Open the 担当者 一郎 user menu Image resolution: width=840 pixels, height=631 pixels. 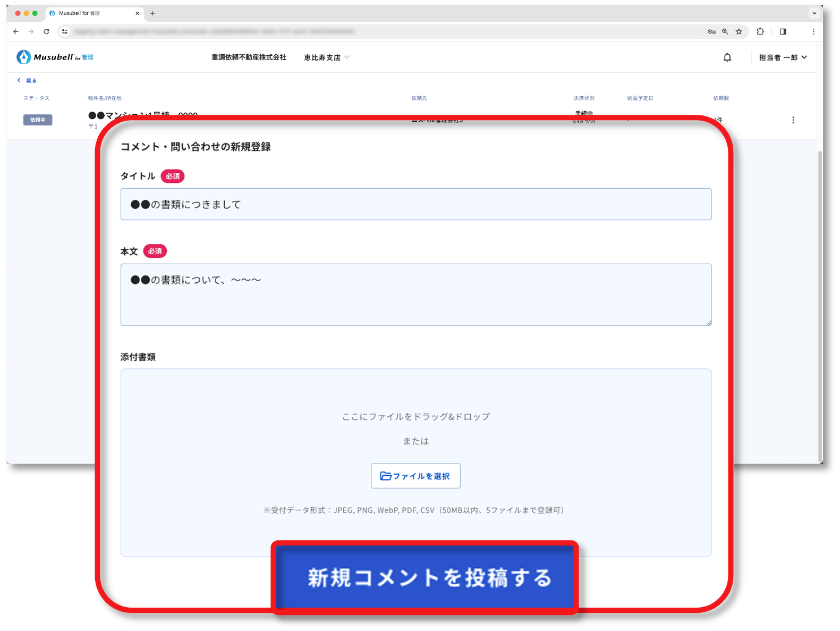(783, 57)
